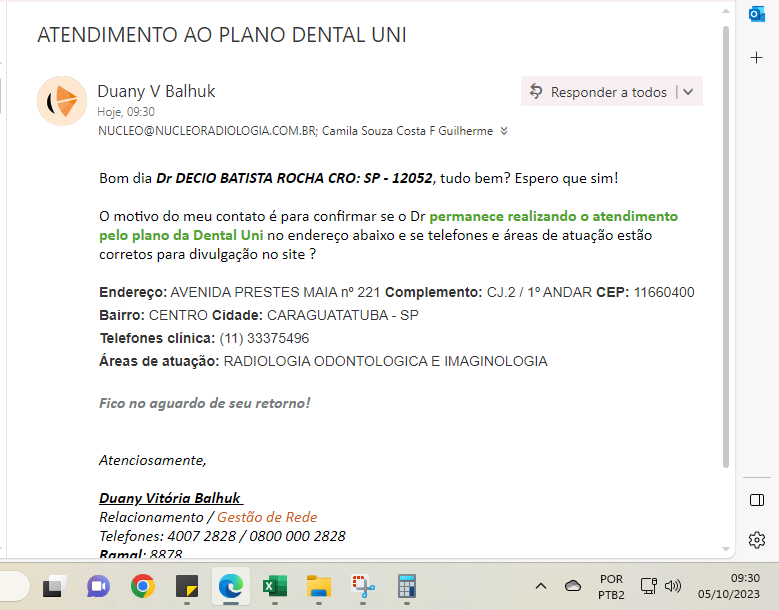The image size is (779, 610).
Task: Click the text 'Dr DECIO BATISTA ROCHA'
Action: (240, 178)
